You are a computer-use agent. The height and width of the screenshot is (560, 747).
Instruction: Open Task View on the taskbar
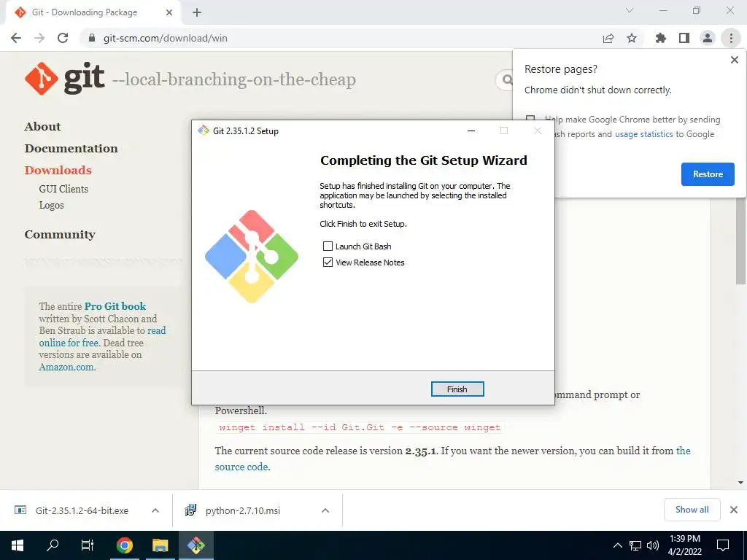tap(88, 545)
